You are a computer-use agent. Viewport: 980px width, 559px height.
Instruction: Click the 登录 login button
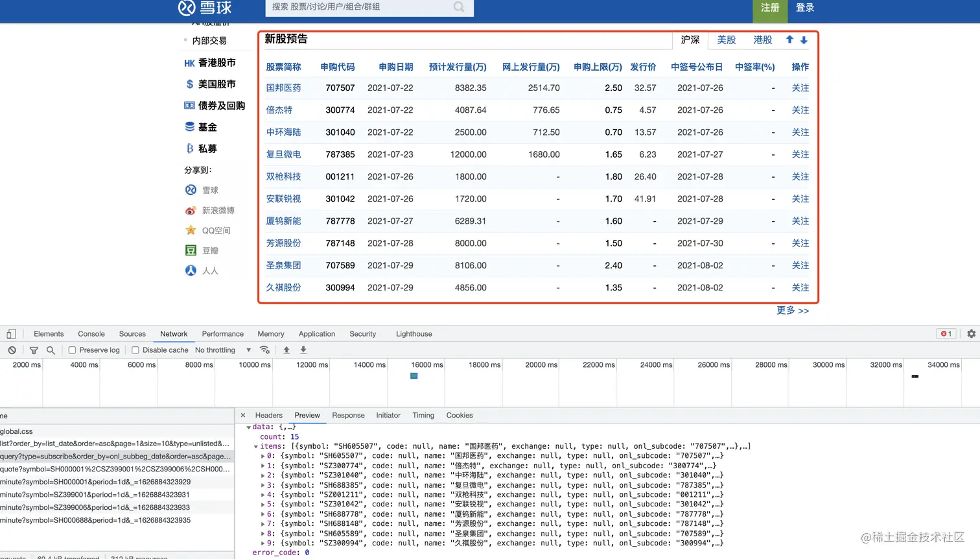click(x=805, y=8)
